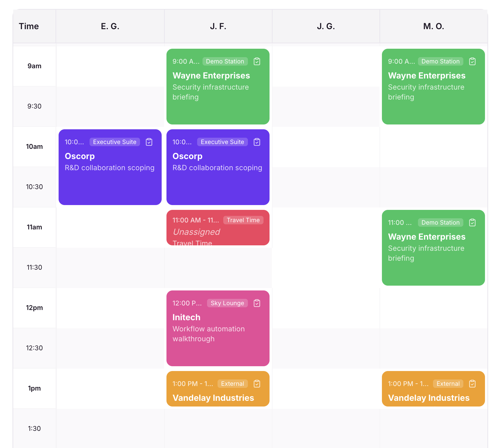This screenshot has height=448, width=500.
Task: Click the 10:30 time label
Action: (35, 187)
